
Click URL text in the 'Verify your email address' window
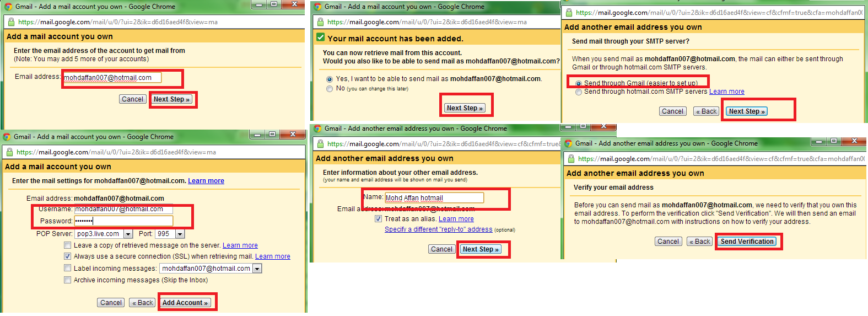tap(721, 159)
